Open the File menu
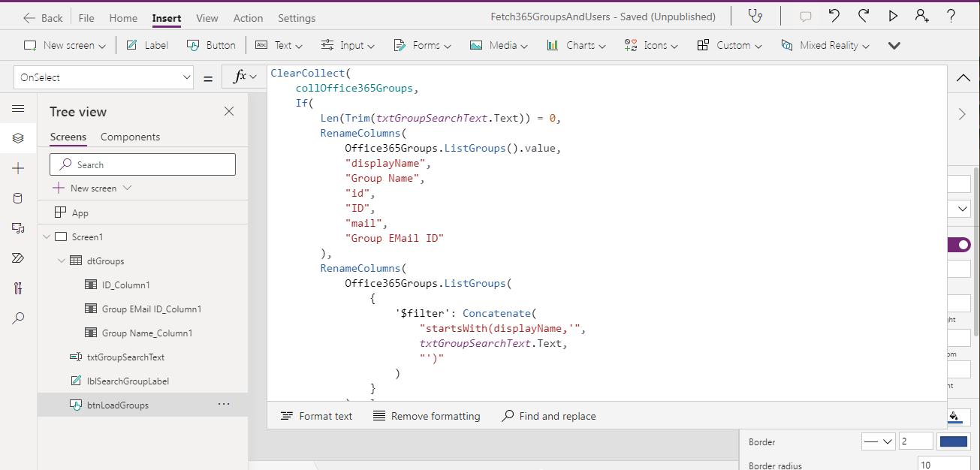Screen dimensions: 980x470 pyautogui.click(x=86, y=18)
